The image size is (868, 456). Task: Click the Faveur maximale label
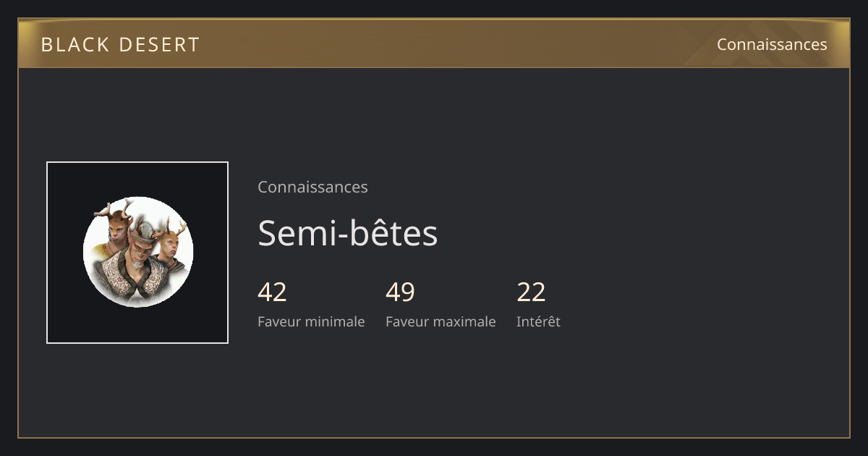441,321
